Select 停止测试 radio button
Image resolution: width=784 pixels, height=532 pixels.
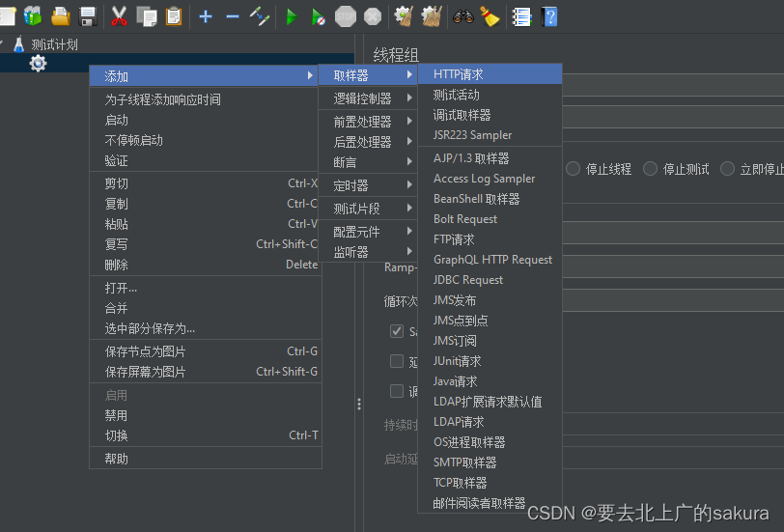(650, 169)
